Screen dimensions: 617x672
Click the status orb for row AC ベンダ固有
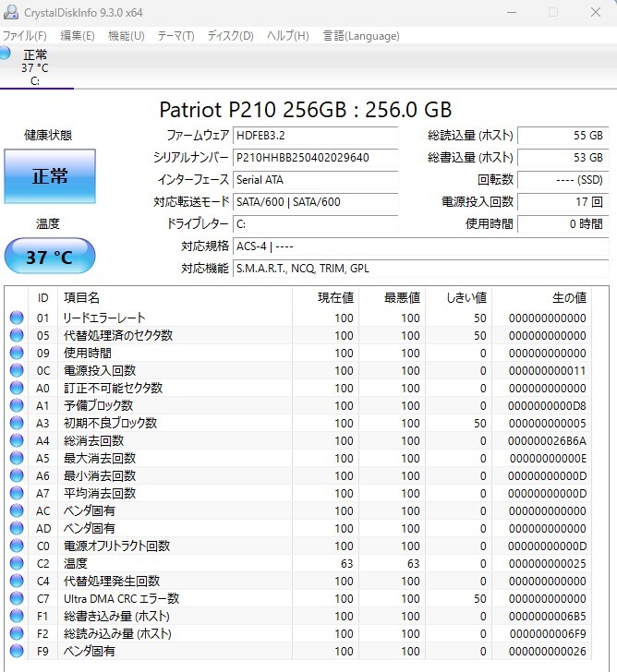(17, 510)
